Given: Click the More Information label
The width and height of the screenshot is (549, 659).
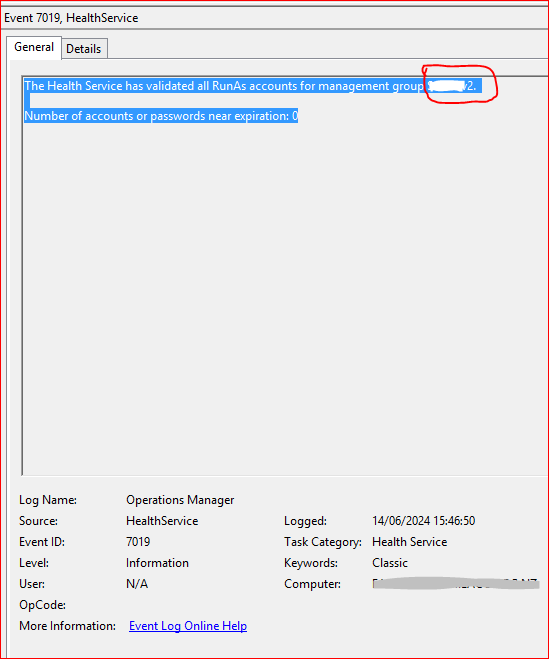Looking at the screenshot, I should click(x=67, y=626).
